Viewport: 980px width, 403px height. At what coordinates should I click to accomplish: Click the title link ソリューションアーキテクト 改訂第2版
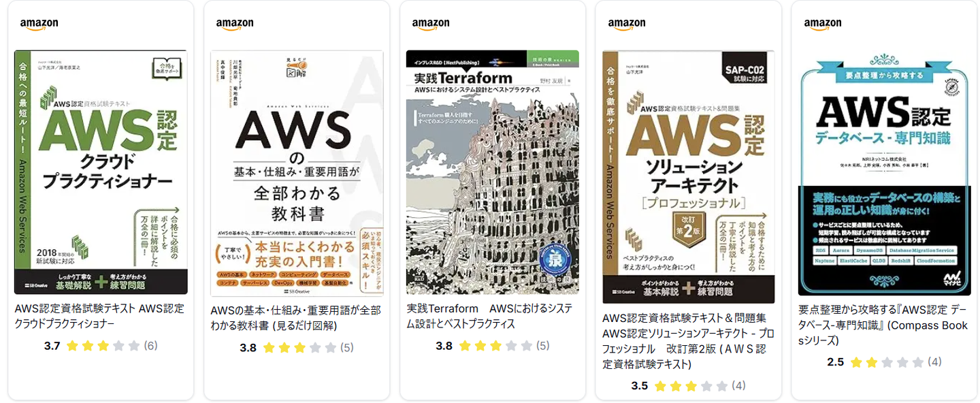point(688,341)
